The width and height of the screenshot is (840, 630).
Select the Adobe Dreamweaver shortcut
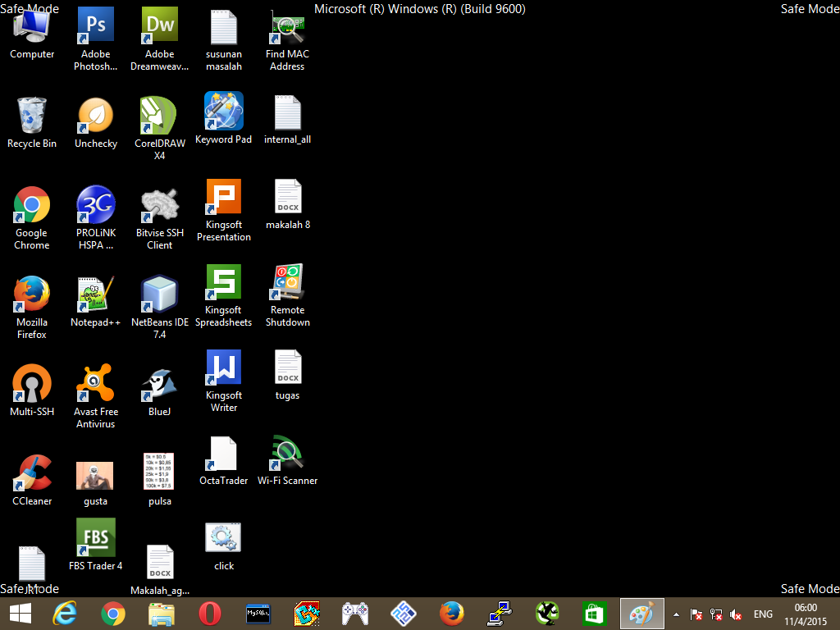click(x=160, y=39)
